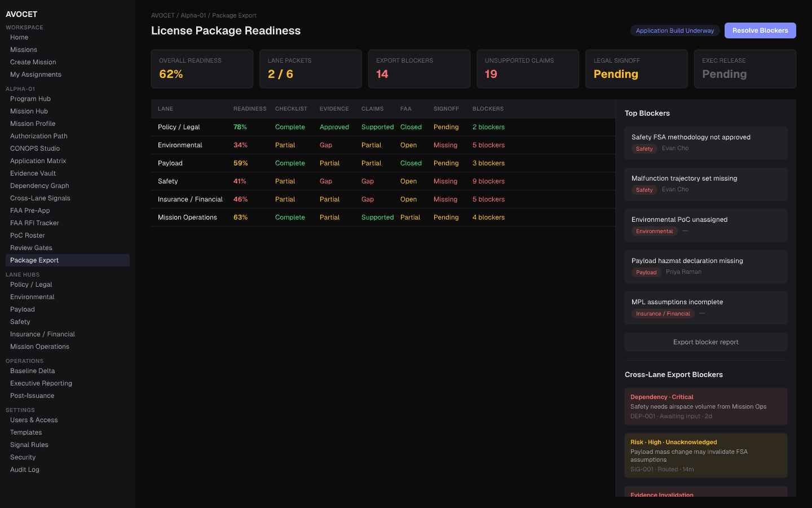This screenshot has height=508, width=812.
Task: Open the Payload lane hub in sidebar
Action: [68, 309]
